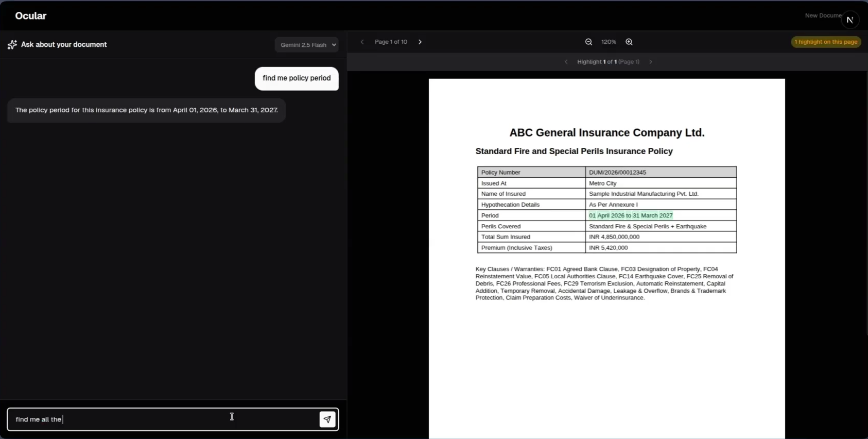Click the Standard Fire & Special Perils + Earthquake cell
Viewport: 868px width, 439px height.
tap(661, 226)
